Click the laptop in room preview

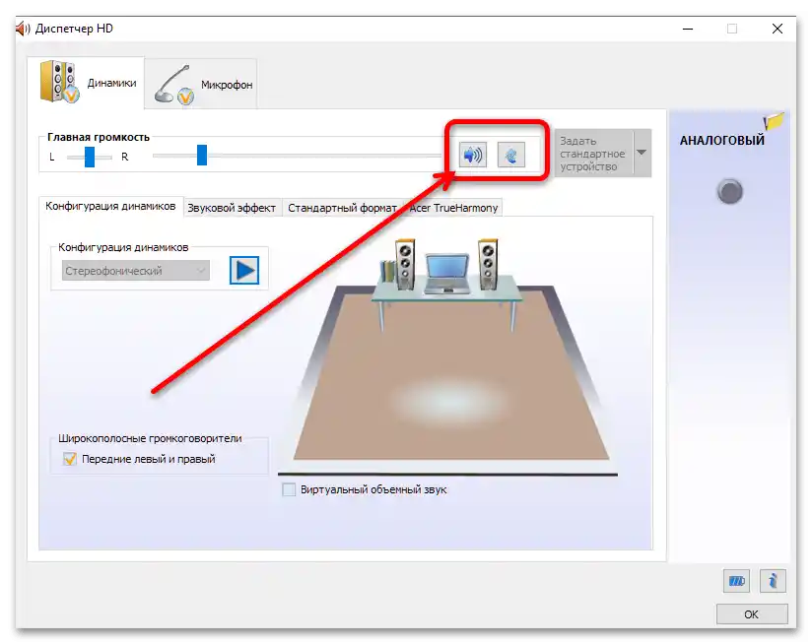(x=447, y=274)
